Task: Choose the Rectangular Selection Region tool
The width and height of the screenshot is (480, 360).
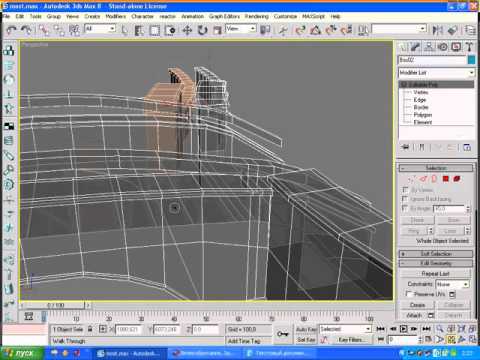Action: 154,30
